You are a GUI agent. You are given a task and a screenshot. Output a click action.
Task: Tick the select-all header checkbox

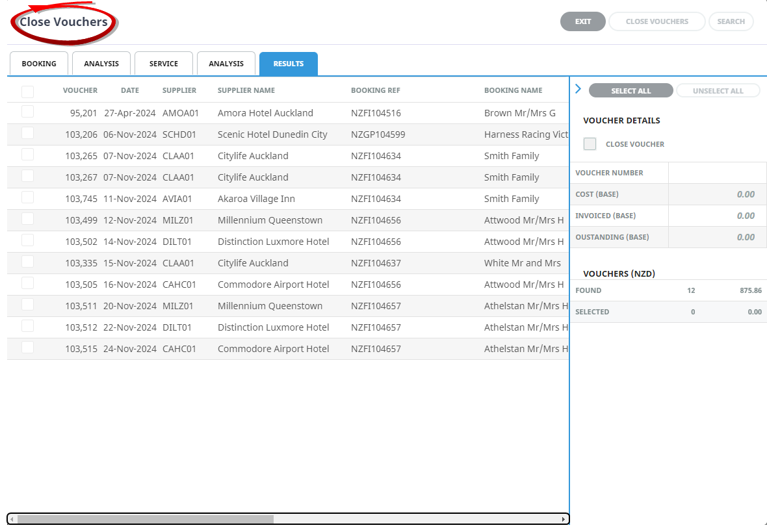point(27,92)
